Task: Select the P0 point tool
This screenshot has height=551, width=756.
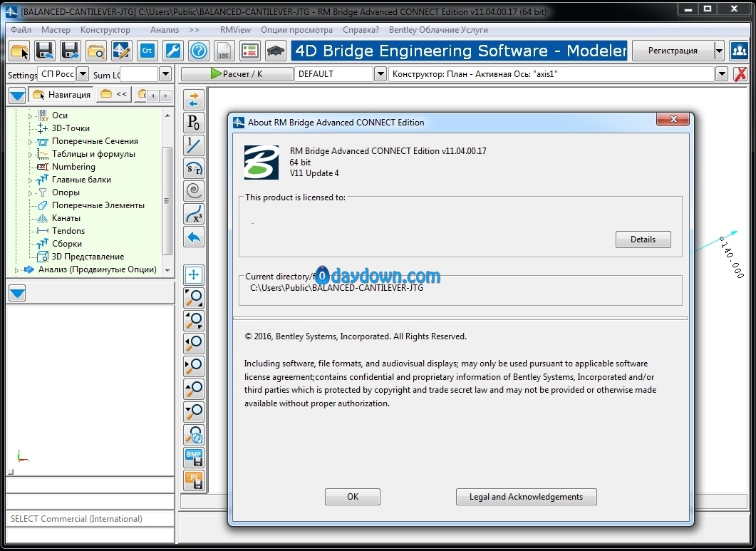Action: tap(194, 123)
